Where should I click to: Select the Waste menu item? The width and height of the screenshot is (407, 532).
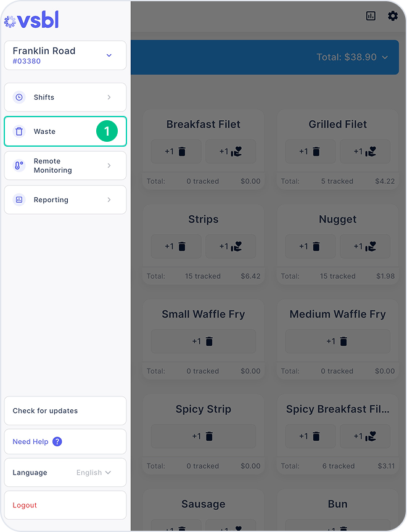(65, 131)
